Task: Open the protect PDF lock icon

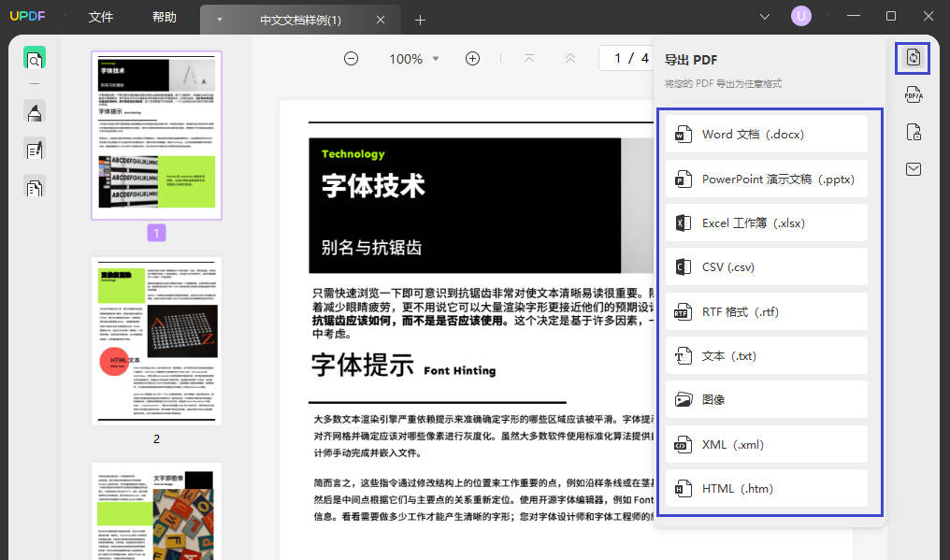Action: pos(913,132)
